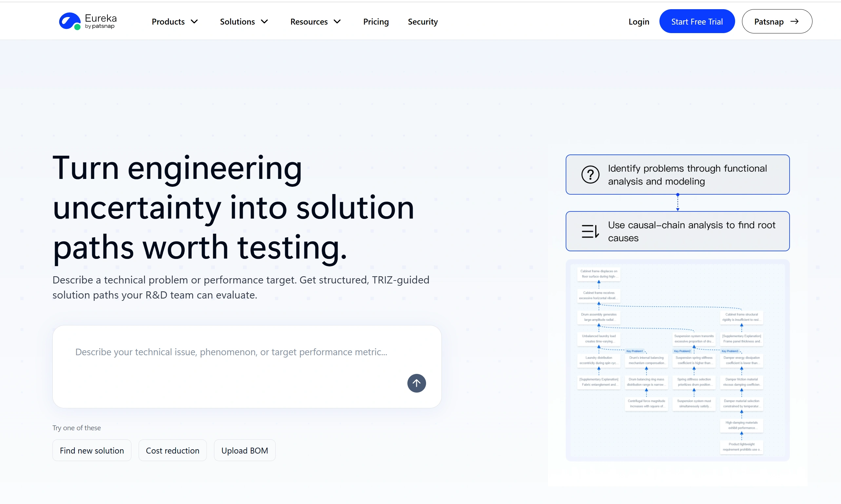
Task: Expand the Products dropdown chevron
Action: pyautogui.click(x=194, y=22)
